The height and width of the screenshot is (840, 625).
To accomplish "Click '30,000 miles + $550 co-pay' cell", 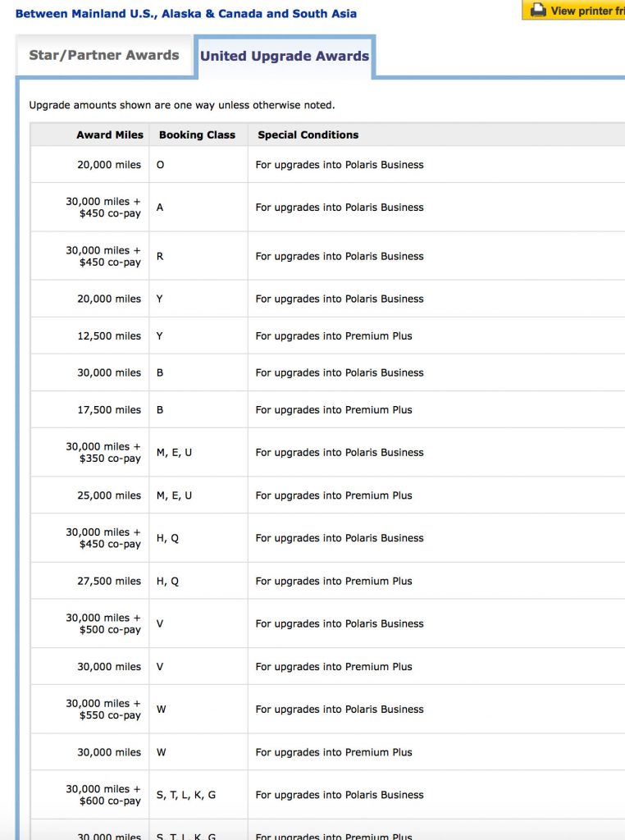I will click(x=103, y=710).
